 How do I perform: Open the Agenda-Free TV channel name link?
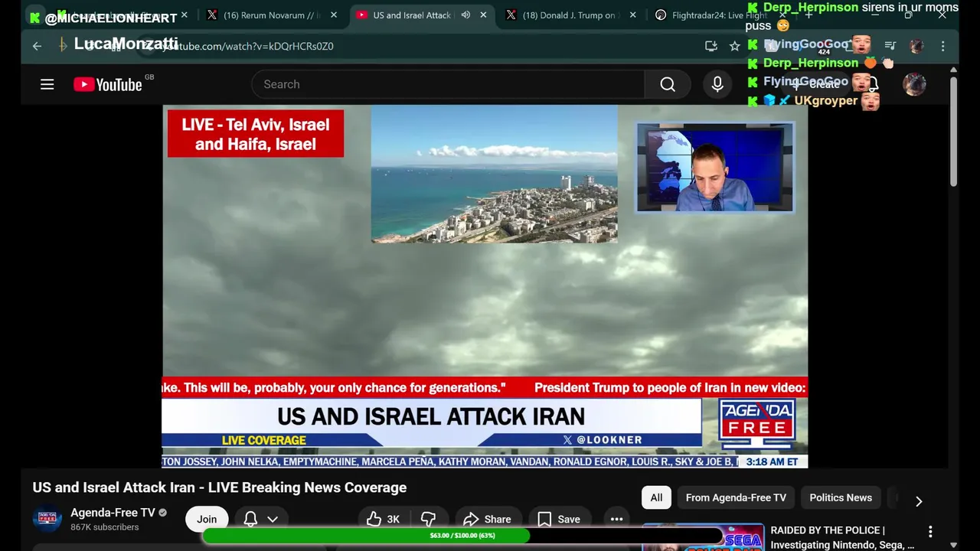click(x=113, y=513)
